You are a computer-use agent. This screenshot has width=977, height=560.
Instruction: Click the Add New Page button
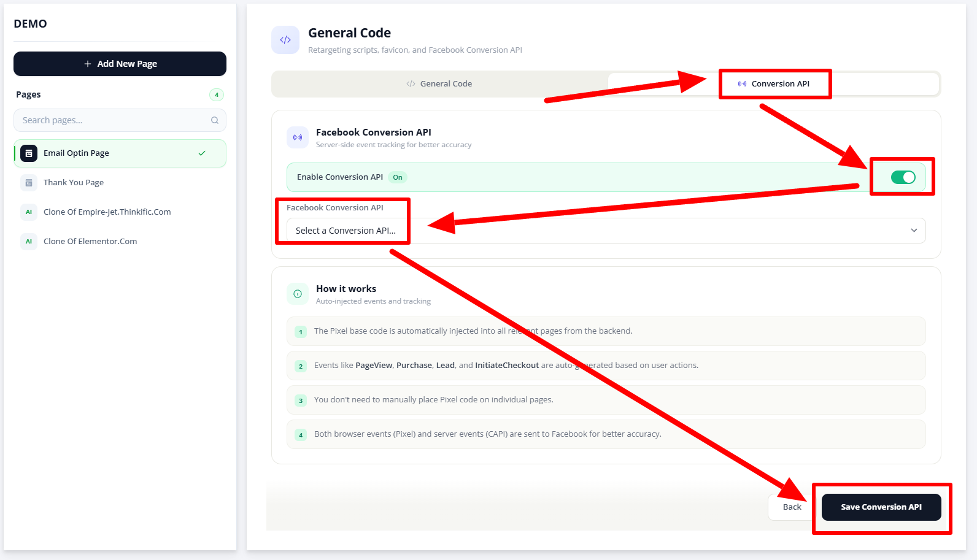point(120,64)
